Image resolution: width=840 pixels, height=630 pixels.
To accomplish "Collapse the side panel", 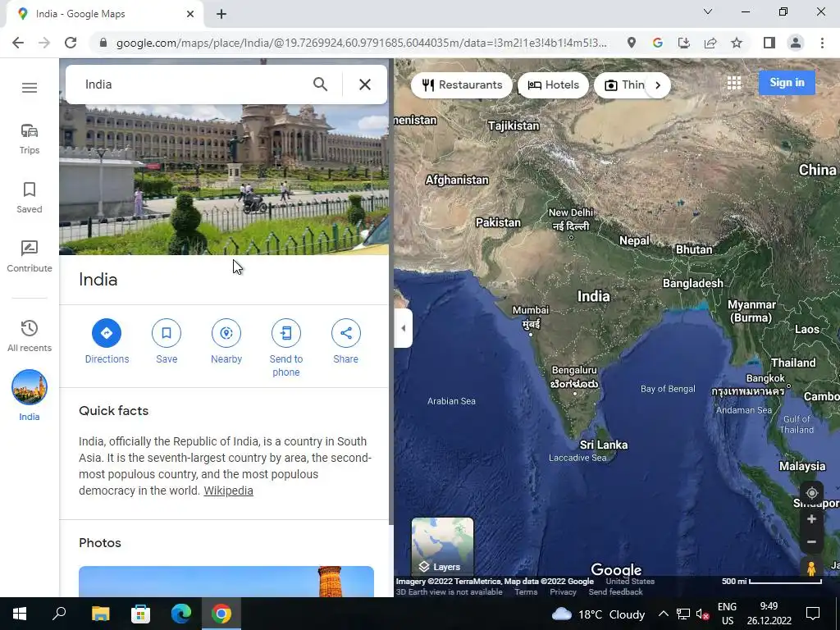I will [x=403, y=328].
